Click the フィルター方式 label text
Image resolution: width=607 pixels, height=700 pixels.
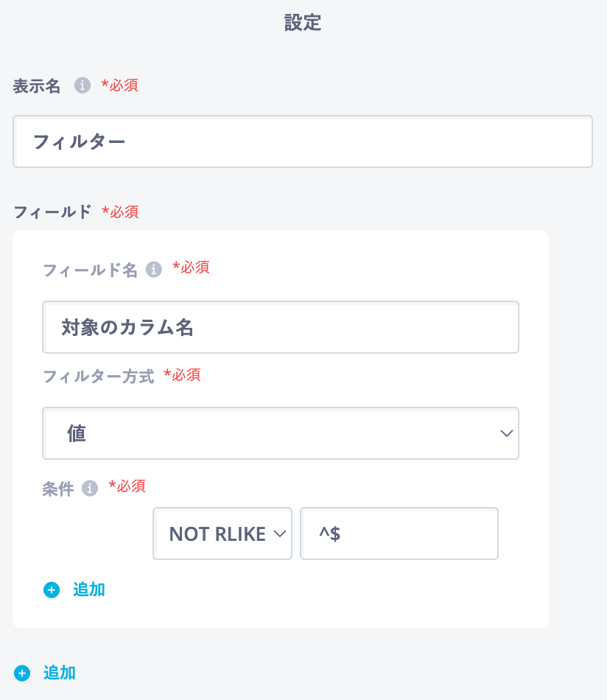tap(99, 377)
